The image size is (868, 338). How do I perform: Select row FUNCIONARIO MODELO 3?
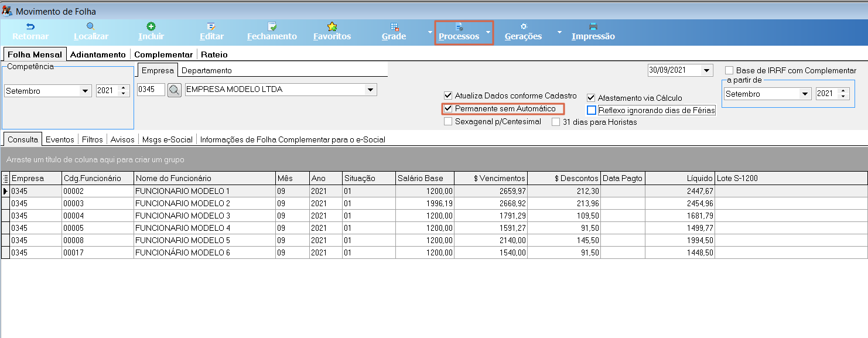click(x=434, y=216)
